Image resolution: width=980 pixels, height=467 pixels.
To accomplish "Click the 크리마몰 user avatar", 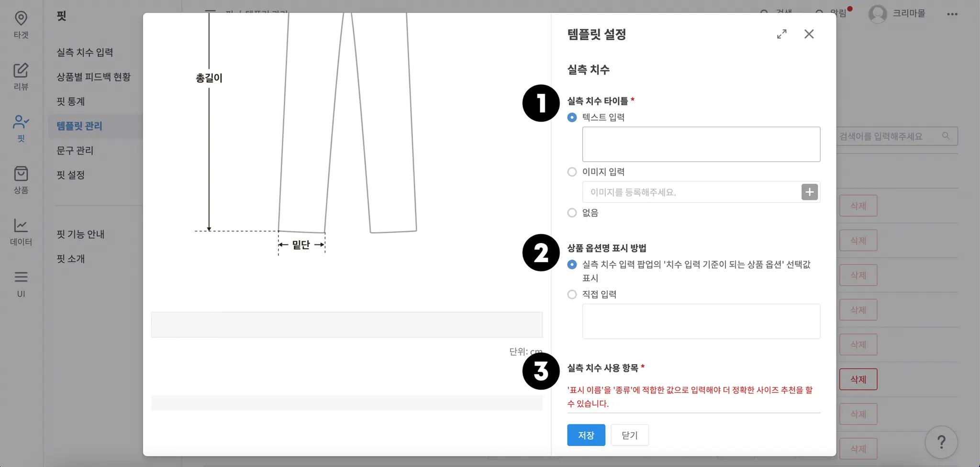I will click(878, 14).
